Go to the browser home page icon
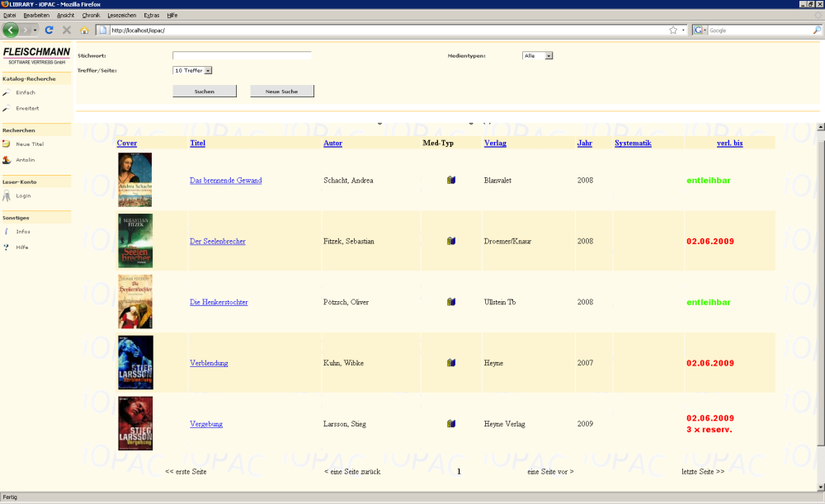 (x=84, y=30)
